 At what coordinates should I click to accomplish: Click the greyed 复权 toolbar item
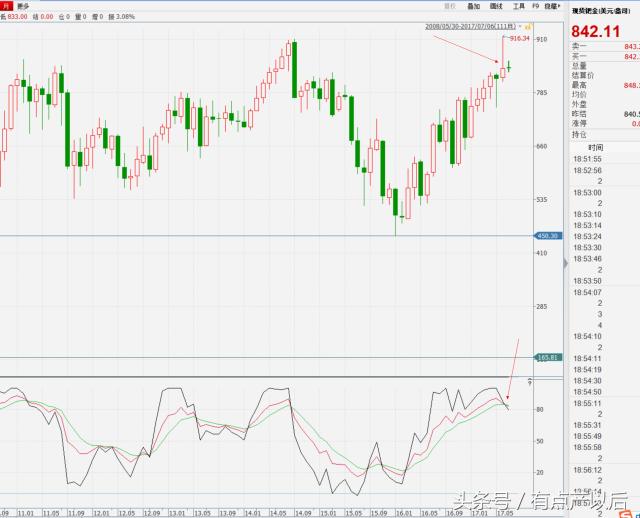click(x=450, y=6)
